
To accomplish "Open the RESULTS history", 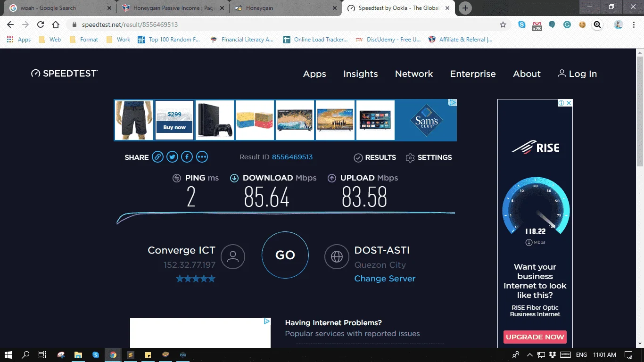I will (x=375, y=157).
